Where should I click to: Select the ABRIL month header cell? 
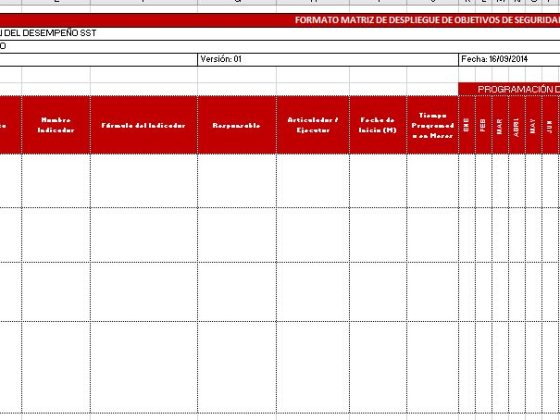tap(517, 125)
